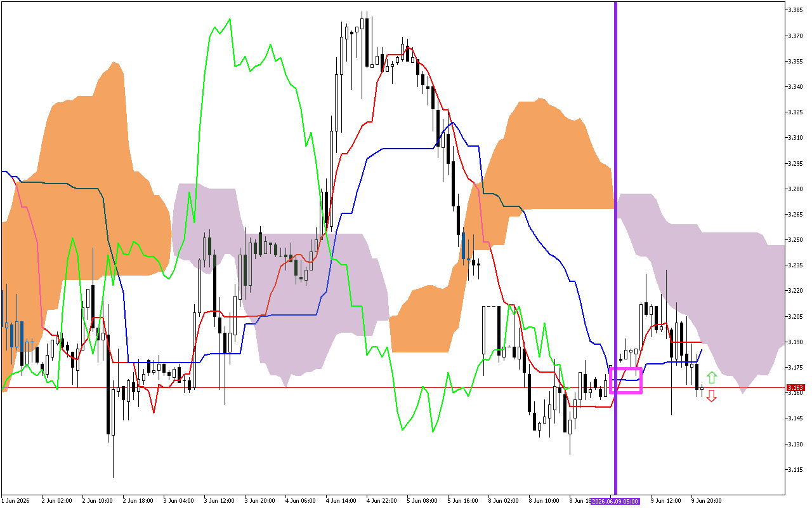Click time axis label 1 Jun 2026
812x508 pixels.
pyautogui.click(x=16, y=501)
